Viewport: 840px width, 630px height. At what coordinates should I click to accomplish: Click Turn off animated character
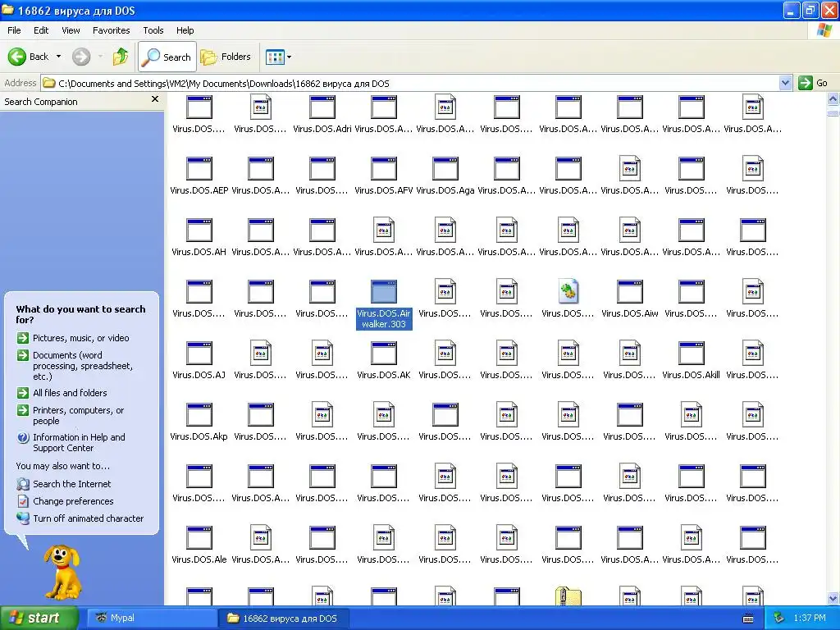(80, 518)
